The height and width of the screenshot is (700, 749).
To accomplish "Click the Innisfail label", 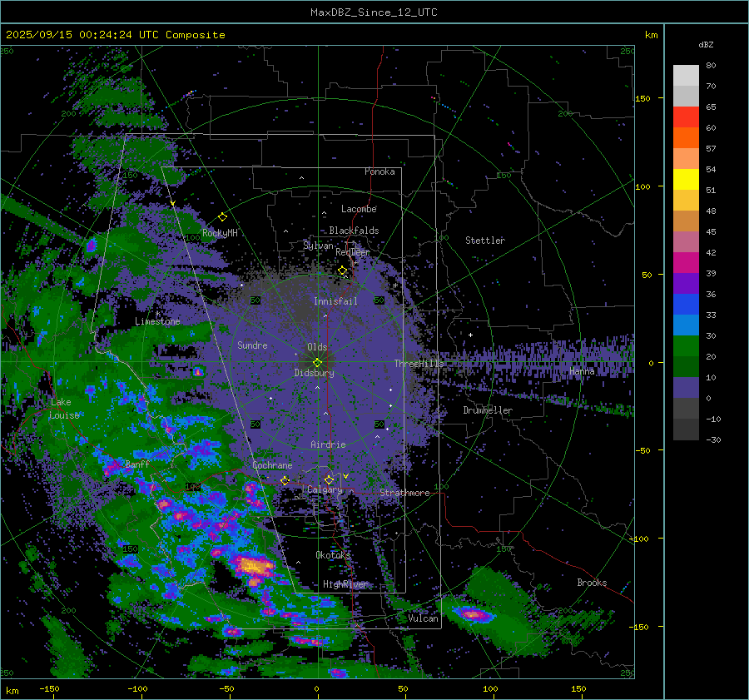I will 335,301.
